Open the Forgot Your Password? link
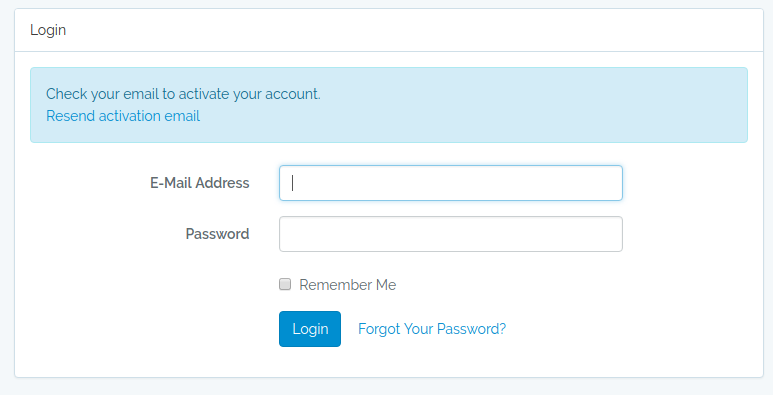Screen dimensions: 773x395 [432, 329]
